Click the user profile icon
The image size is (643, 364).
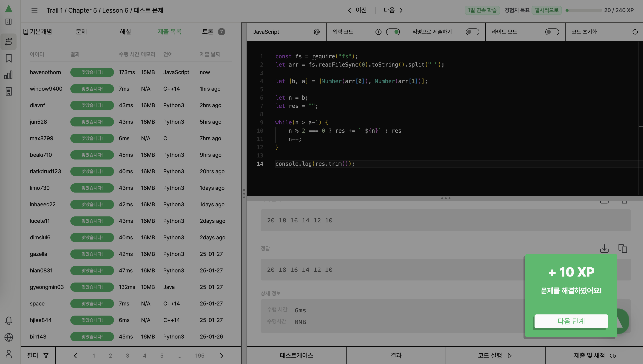click(x=9, y=354)
